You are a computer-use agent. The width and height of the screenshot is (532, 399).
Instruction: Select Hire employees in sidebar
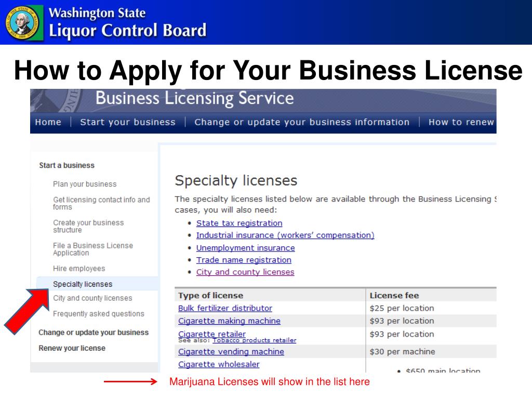tap(79, 269)
